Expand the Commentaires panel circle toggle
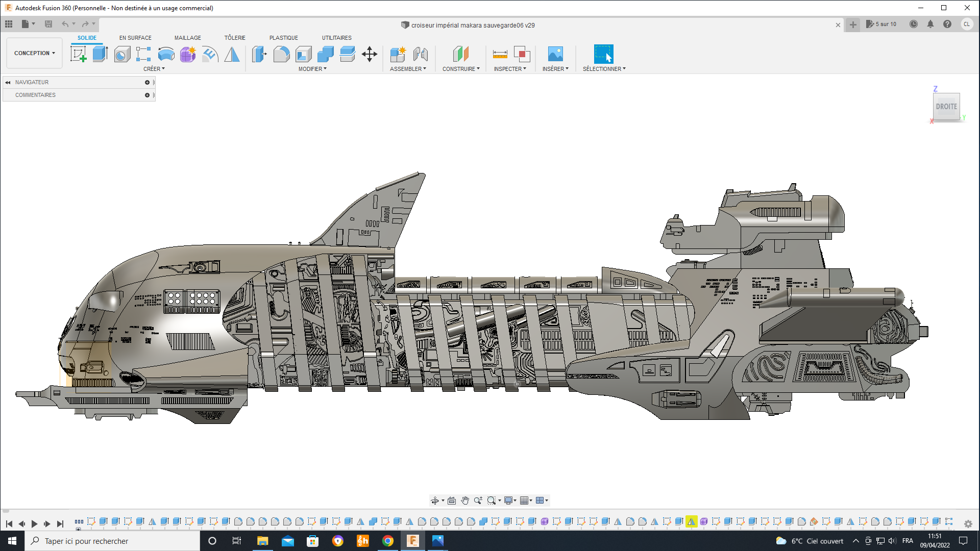Image resolution: width=980 pixels, height=551 pixels. 147,95
